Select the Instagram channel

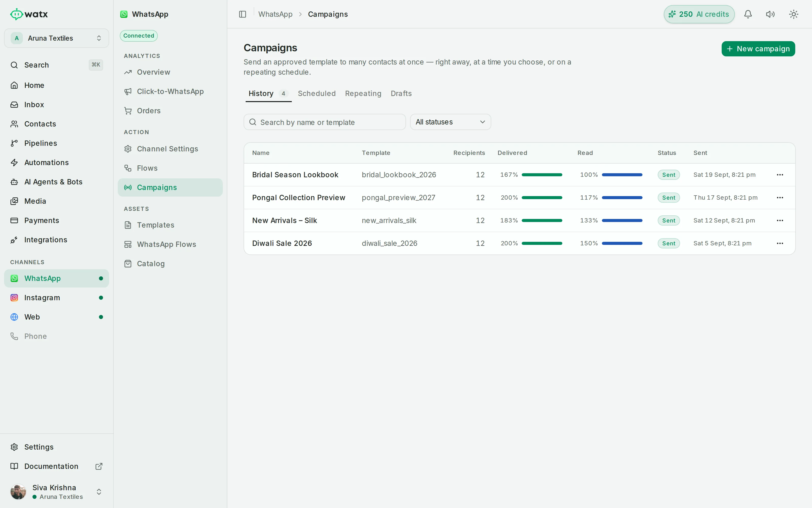(x=56, y=298)
